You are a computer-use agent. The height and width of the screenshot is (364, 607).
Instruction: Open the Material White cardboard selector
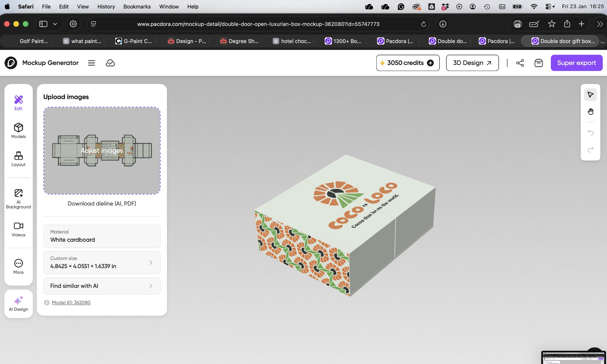click(102, 236)
